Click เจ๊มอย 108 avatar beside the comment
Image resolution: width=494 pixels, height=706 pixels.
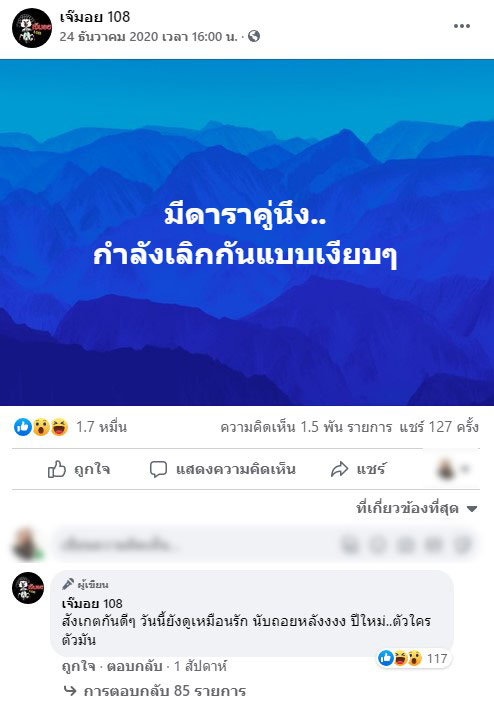coord(28,588)
